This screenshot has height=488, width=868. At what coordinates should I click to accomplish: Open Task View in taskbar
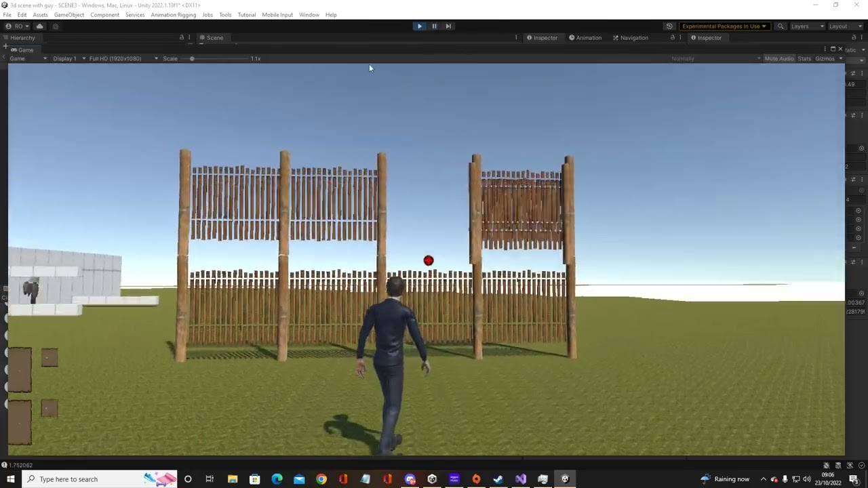[210, 479]
